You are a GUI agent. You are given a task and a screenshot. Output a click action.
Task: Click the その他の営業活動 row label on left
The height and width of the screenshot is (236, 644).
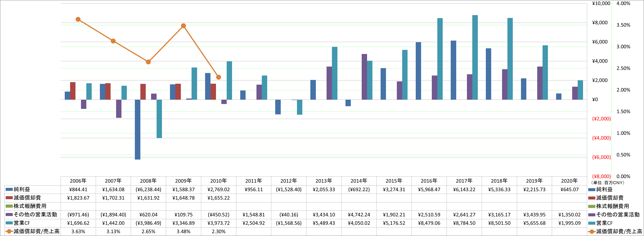[x=35, y=215]
